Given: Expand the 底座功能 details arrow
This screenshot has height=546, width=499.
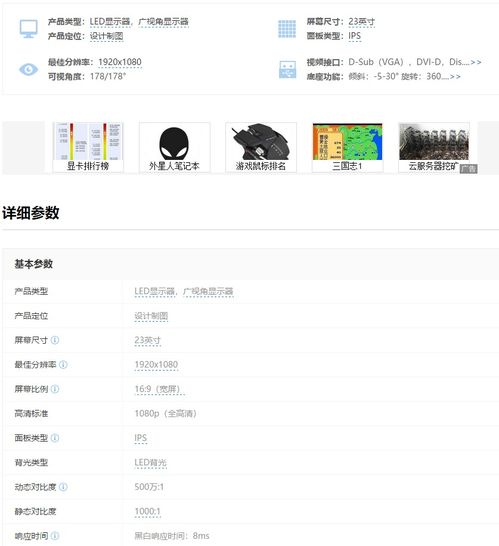Looking at the screenshot, I should click(455, 76).
